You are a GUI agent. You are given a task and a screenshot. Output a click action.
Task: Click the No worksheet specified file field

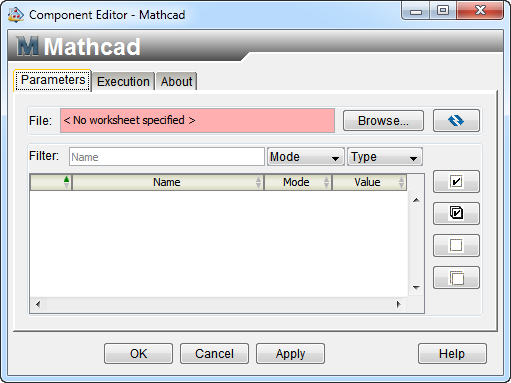pos(197,120)
